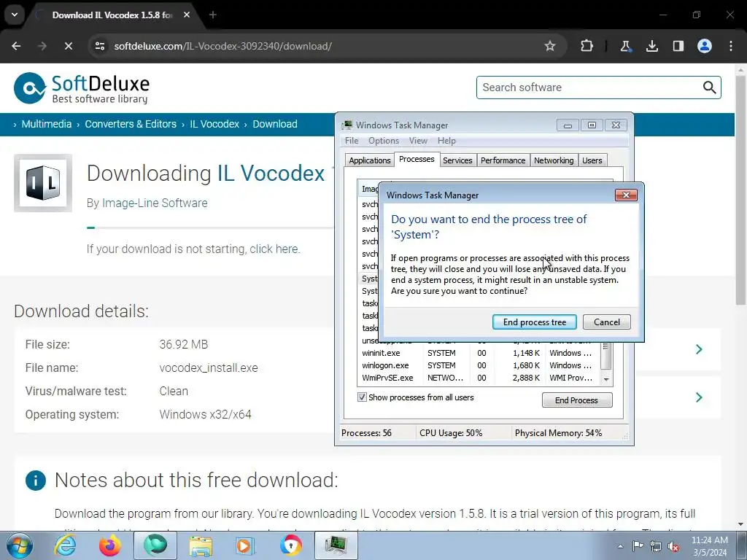Open the File menu in Task Manager
Image resolution: width=747 pixels, height=560 pixels.
pyautogui.click(x=352, y=141)
